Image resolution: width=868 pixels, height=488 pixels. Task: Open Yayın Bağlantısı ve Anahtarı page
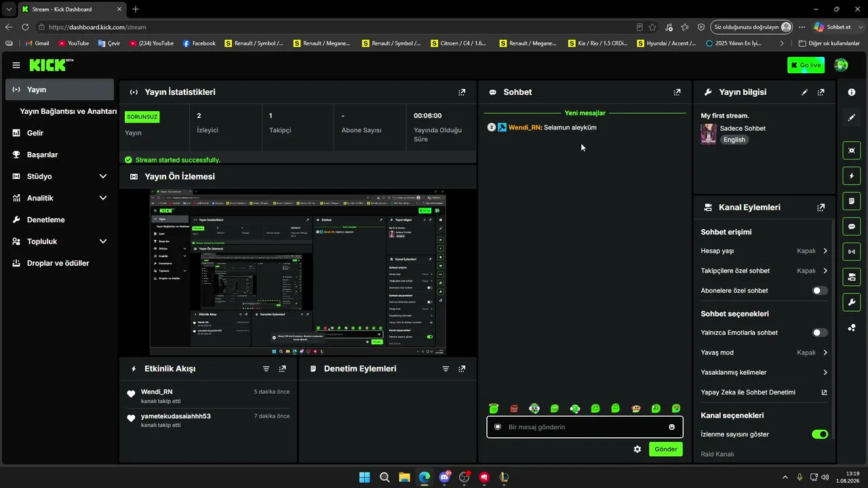68,111
